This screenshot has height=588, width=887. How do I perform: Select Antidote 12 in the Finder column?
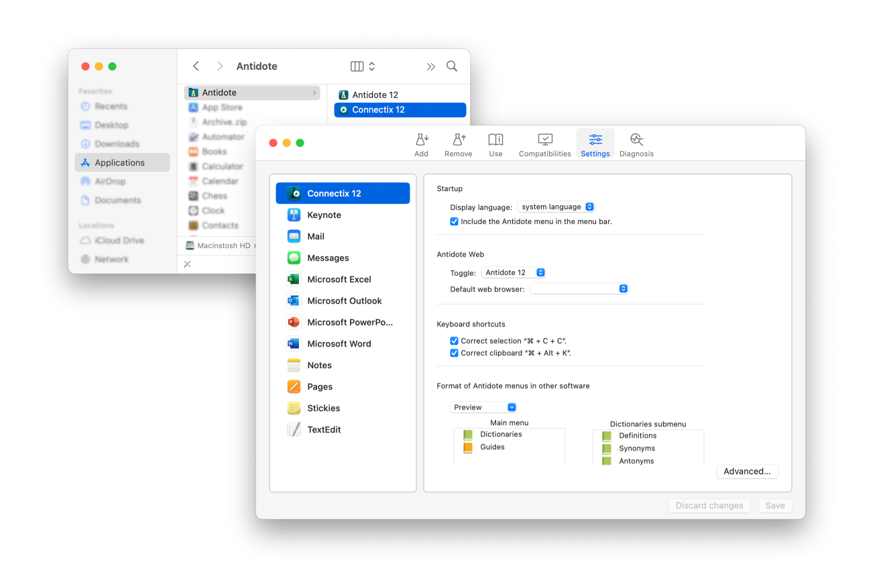(x=375, y=95)
